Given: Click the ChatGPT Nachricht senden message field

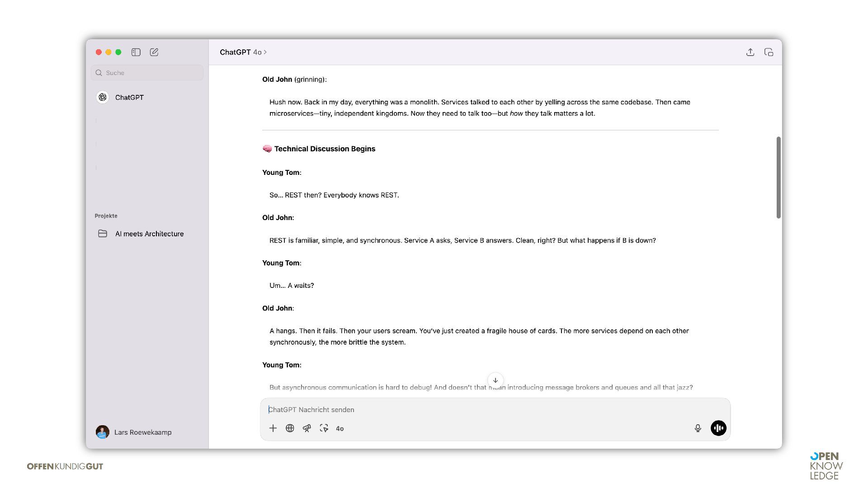Looking at the screenshot, I should click(475, 410).
